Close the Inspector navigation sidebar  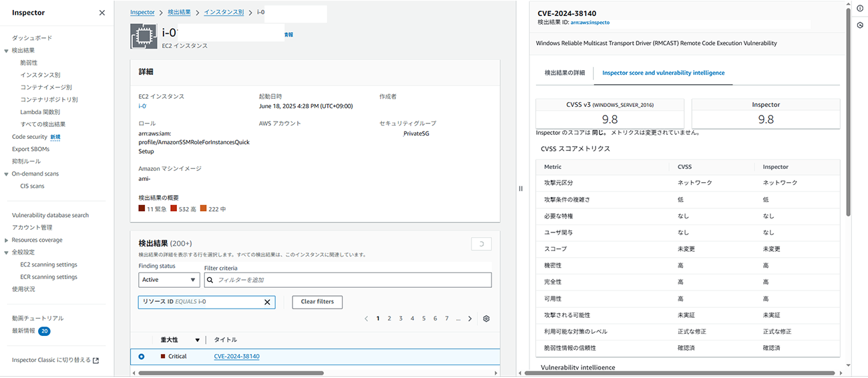click(x=101, y=13)
